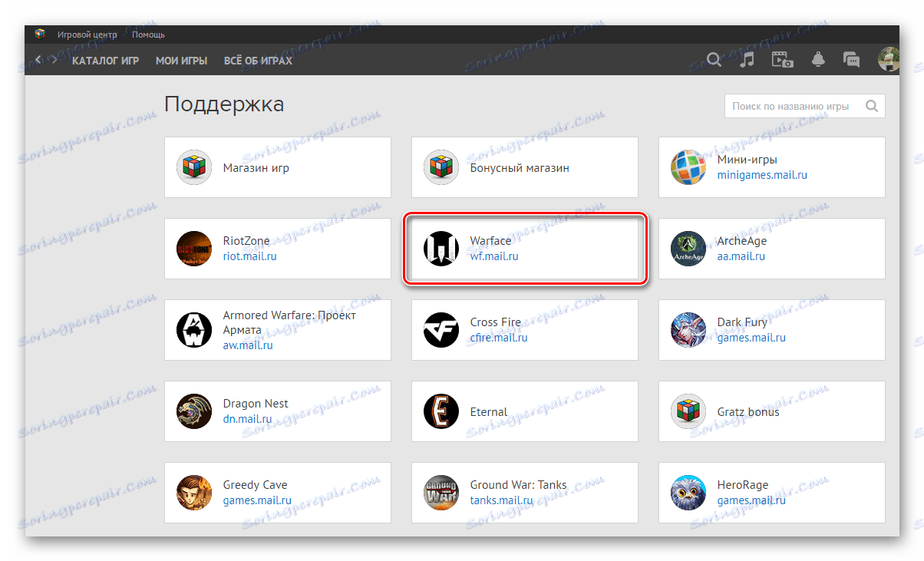The width and height of the screenshot is (924, 561).
Task: Click the Warface game icon
Action: (x=441, y=249)
